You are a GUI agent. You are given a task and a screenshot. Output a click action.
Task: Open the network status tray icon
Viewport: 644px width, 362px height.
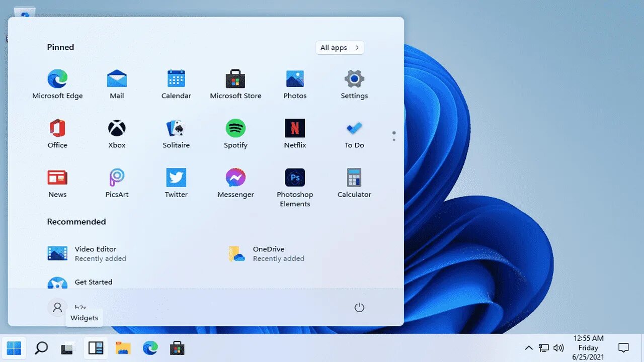pyautogui.click(x=543, y=347)
